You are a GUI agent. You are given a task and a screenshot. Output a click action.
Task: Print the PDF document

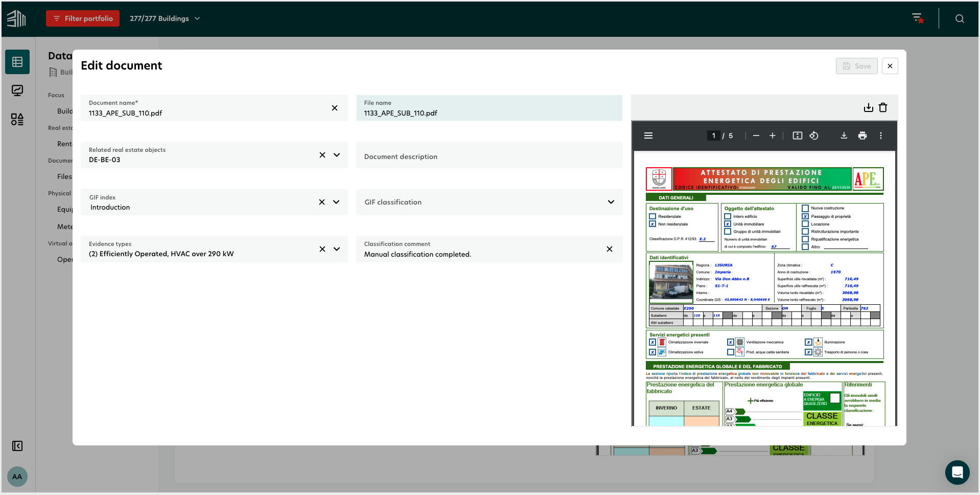[x=862, y=136]
